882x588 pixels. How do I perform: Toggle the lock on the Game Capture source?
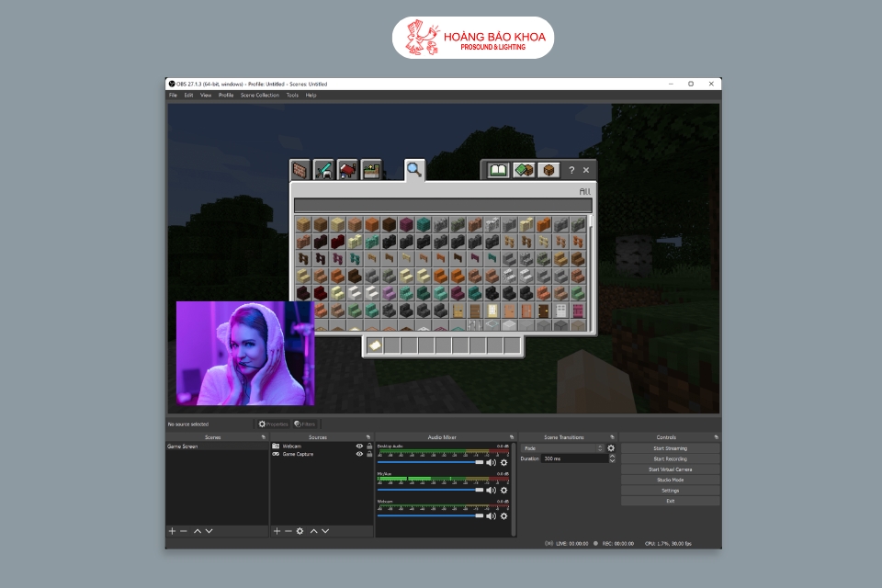pos(369,454)
